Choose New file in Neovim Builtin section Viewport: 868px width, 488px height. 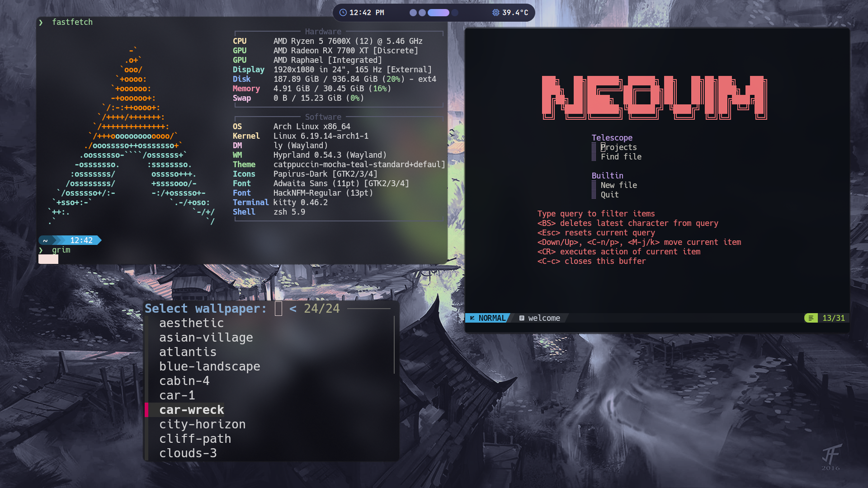(x=619, y=185)
